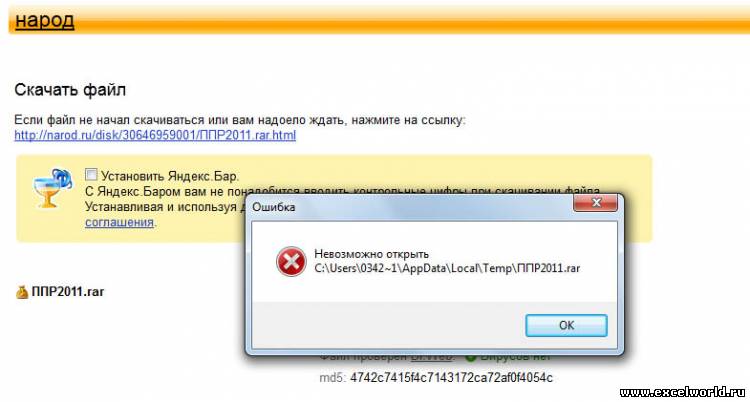Click the Temp\ППР2011.rar file path text
This screenshot has height=402, width=750.
pyautogui.click(x=537, y=268)
